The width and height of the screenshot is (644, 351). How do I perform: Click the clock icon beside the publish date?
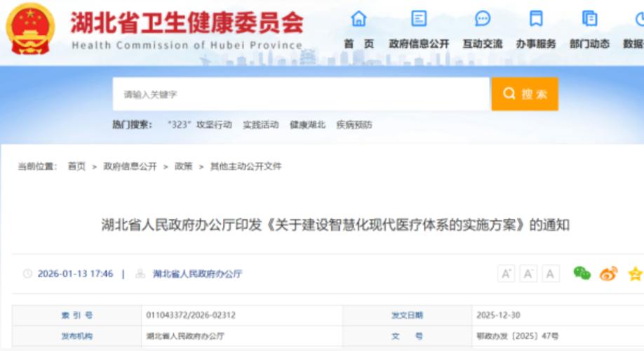pos(27,274)
